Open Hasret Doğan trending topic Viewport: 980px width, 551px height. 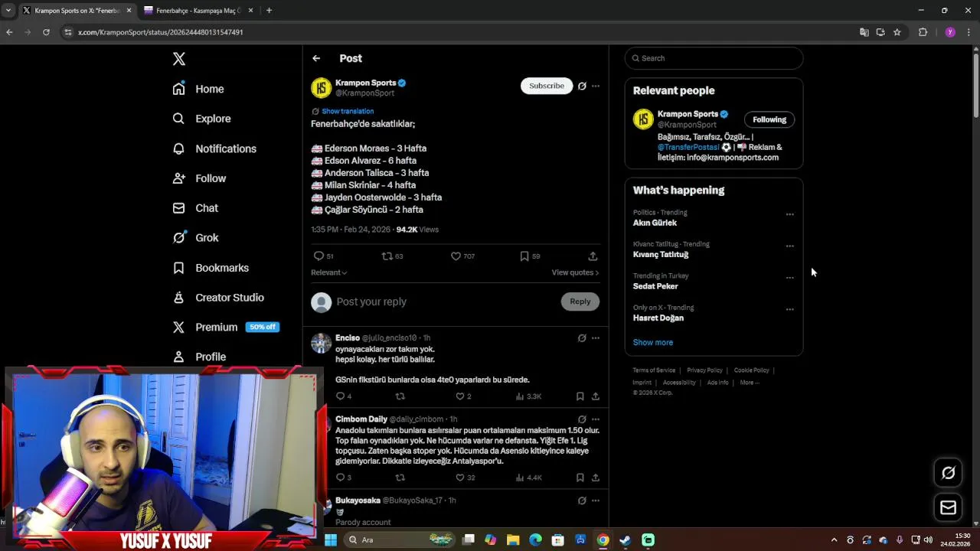point(658,318)
